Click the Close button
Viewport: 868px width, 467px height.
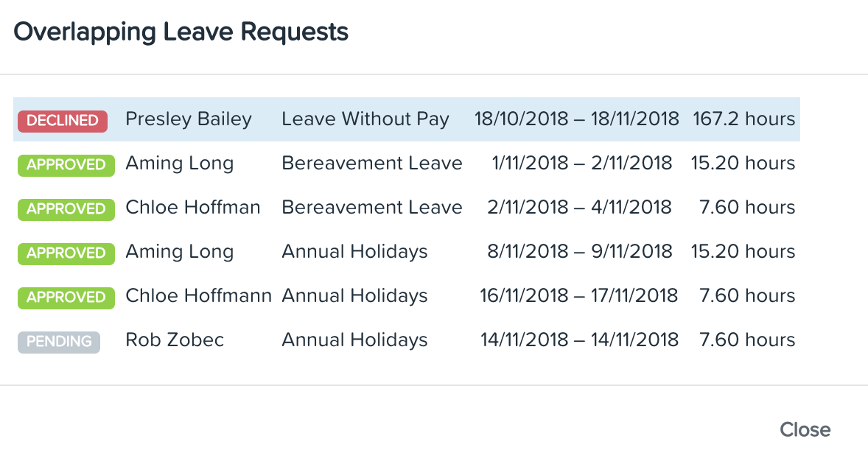click(805, 429)
